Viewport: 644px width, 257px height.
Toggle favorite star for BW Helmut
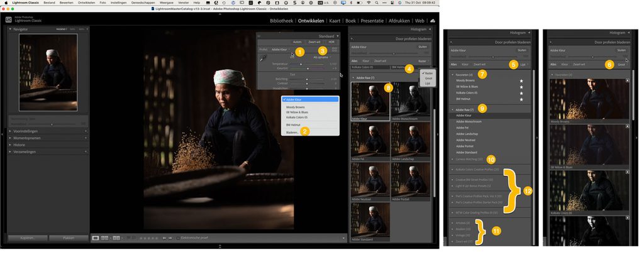pos(521,99)
